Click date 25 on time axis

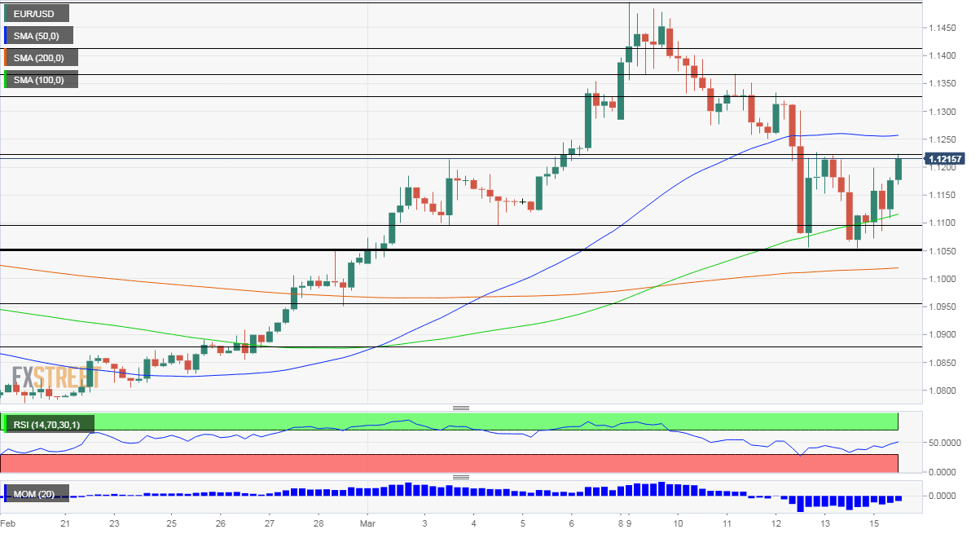pyautogui.click(x=172, y=522)
